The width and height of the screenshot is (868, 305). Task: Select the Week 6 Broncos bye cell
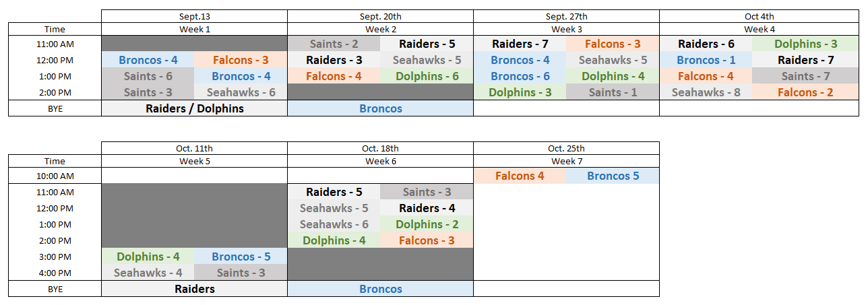tap(380, 289)
